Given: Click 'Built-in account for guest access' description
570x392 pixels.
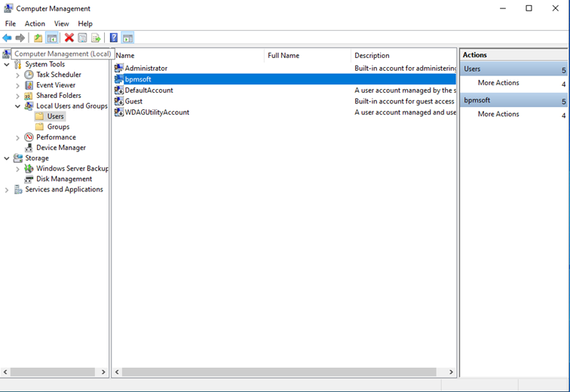Looking at the screenshot, I should click(404, 101).
